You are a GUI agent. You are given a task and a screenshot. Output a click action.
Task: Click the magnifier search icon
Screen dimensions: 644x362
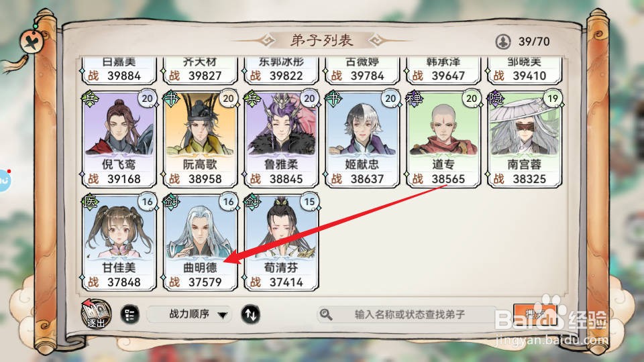pos(326,315)
